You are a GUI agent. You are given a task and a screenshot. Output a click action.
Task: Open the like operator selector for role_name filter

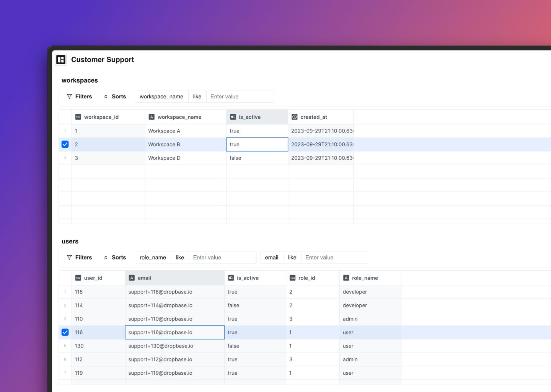[x=180, y=257]
